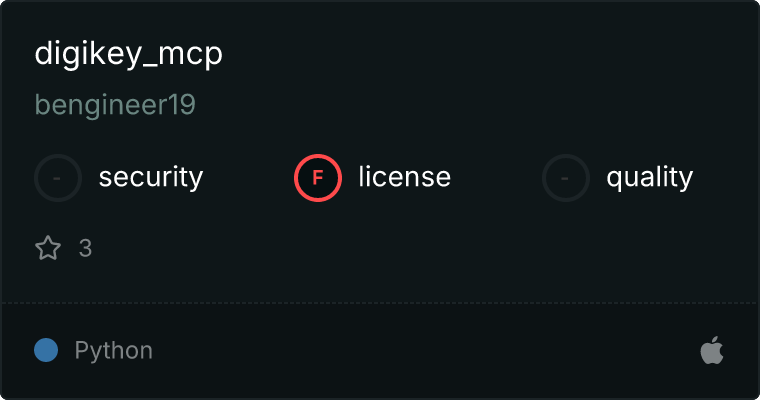Screen dimensions: 760x400
Task: Open the bengineer19 author profile link
Action: click(115, 105)
